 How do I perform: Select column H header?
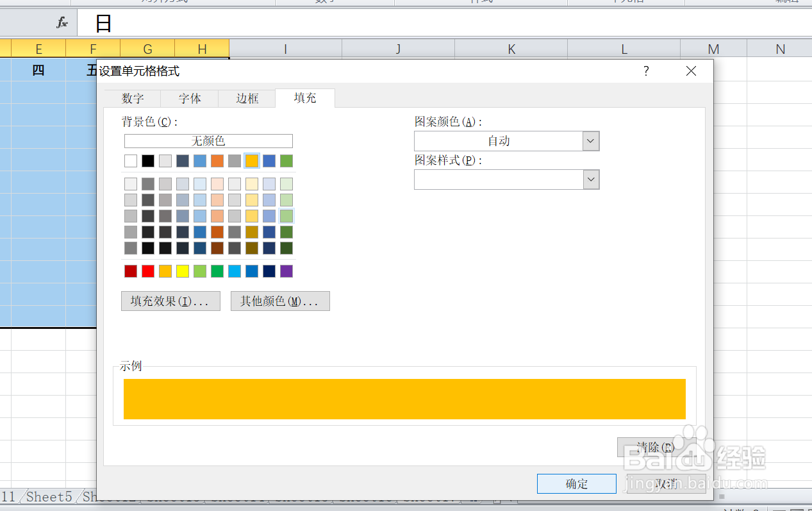(x=202, y=49)
